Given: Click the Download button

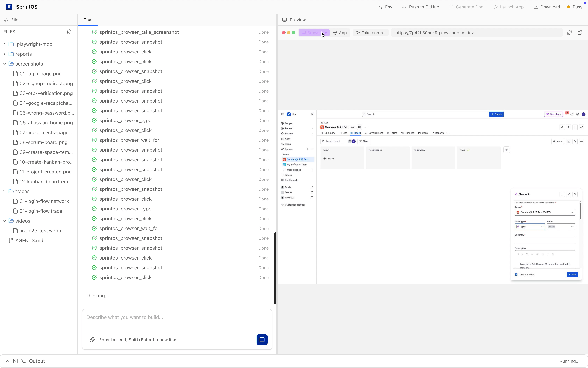Looking at the screenshot, I should coord(547,7).
